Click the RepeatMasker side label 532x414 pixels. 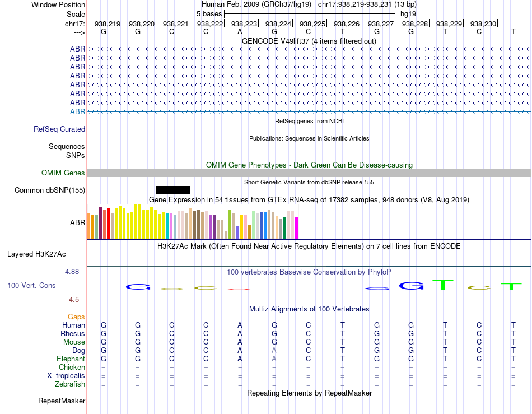click(x=62, y=401)
